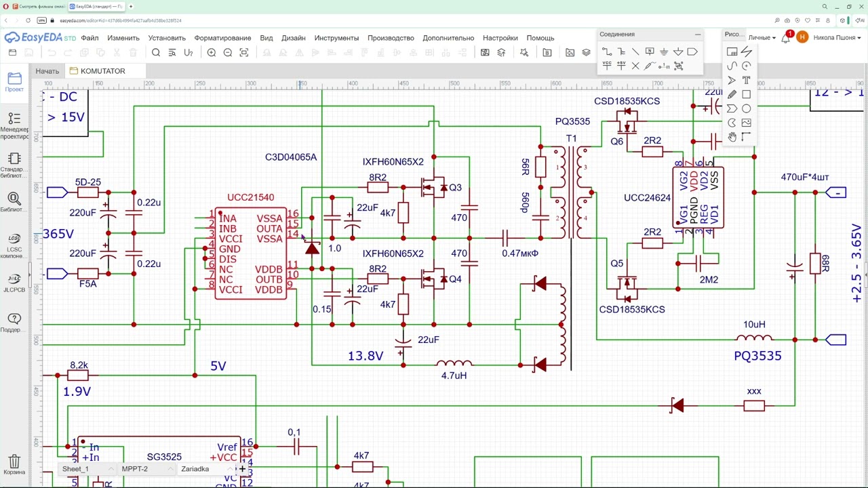
Task: Place a VCC power flag
Action: click(607, 66)
